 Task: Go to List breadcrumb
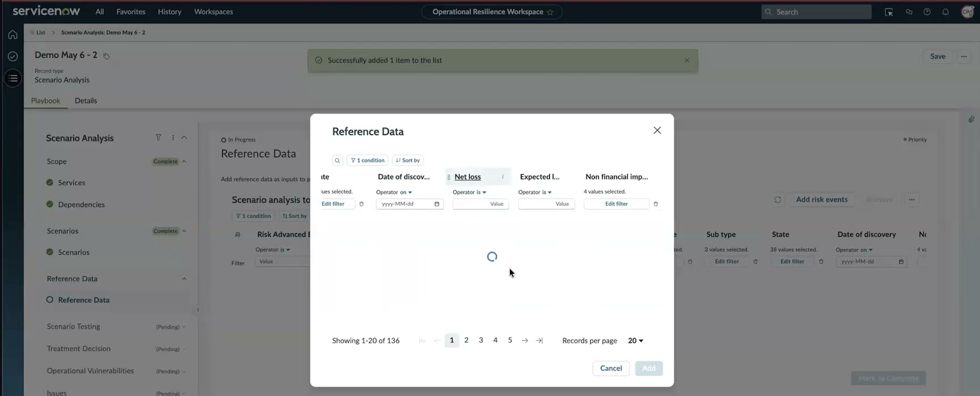[40, 33]
